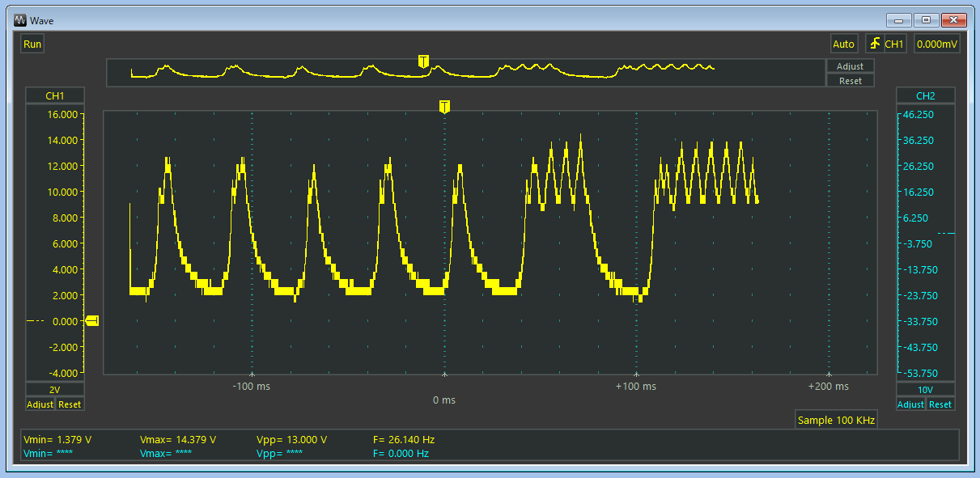Viewport: 980px width, 478px height.
Task: Click the cyan CH2 Vmin= **** reading
Action: tap(49, 453)
